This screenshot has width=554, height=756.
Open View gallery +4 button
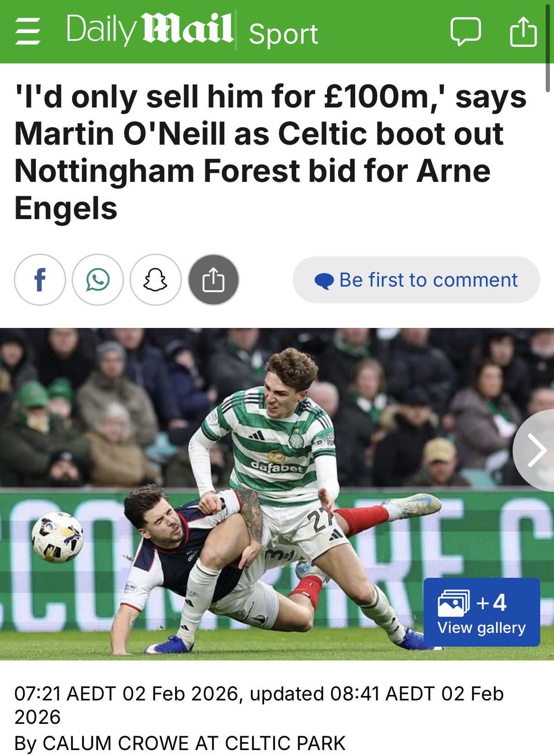click(481, 612)
